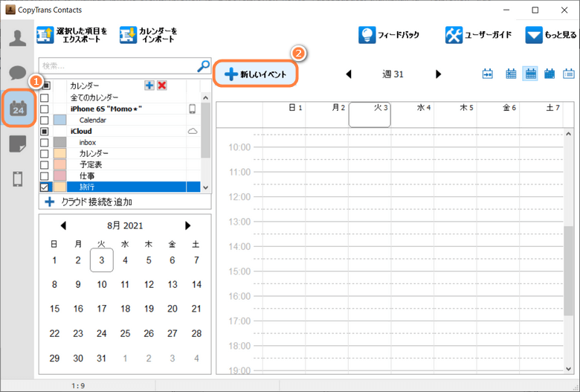Go to next month in mini calendar
Screen dimensions: 580x392
[x=187, y=226]
